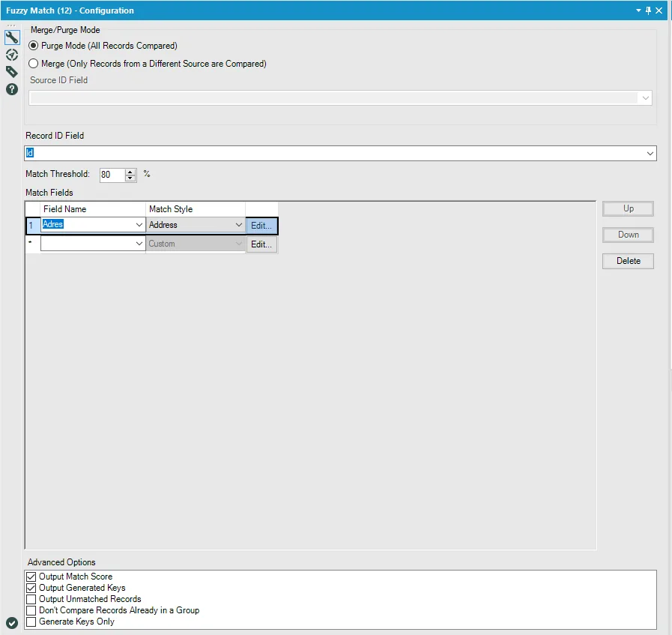Decrease Match Threshold with down arrow
This screenshot has width=672, height=635.
coord(130,178)
